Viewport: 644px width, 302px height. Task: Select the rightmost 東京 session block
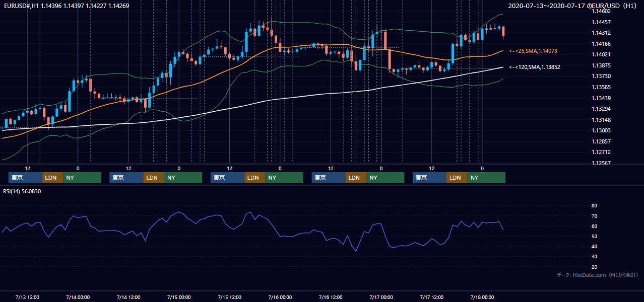[429, 178]
